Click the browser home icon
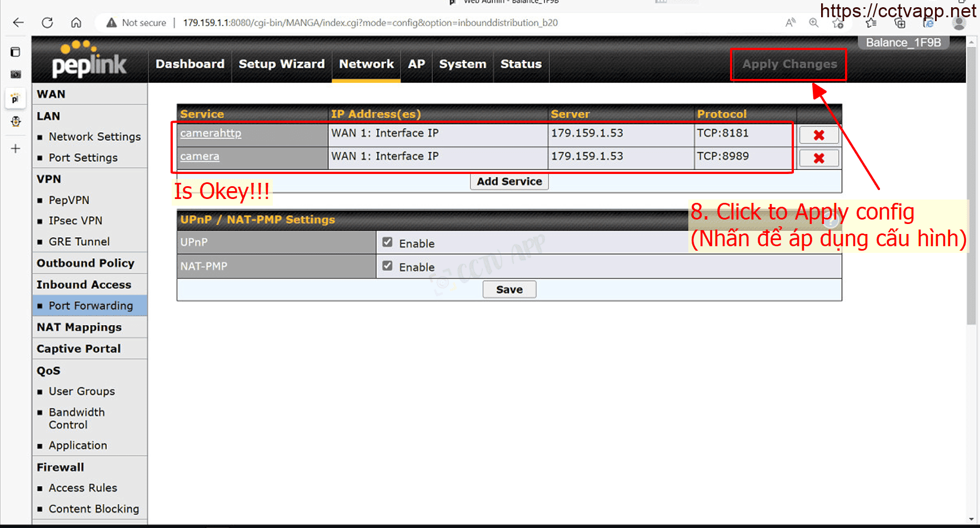Viewport: 980px width, 528px height. pos(76,23)
